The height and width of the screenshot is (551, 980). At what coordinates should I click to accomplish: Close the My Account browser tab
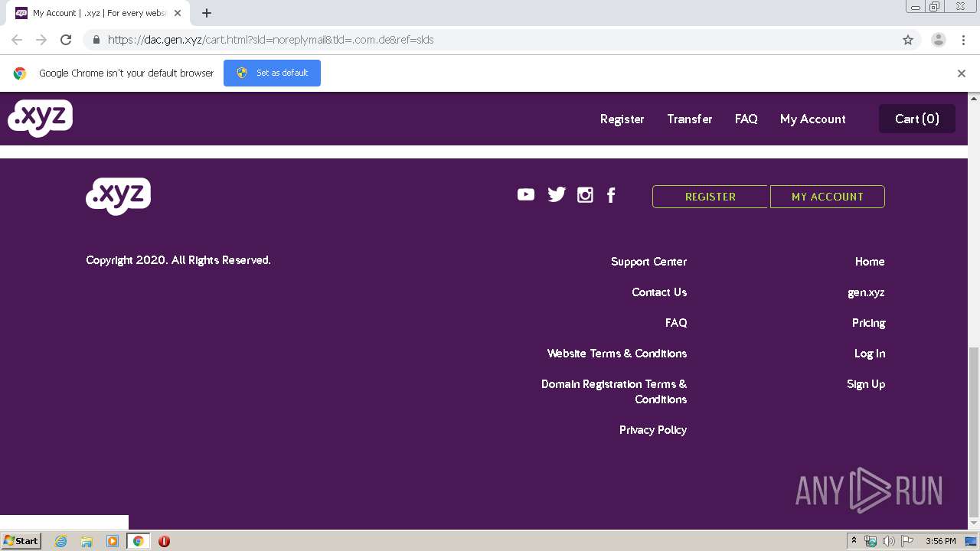[178, 13]
